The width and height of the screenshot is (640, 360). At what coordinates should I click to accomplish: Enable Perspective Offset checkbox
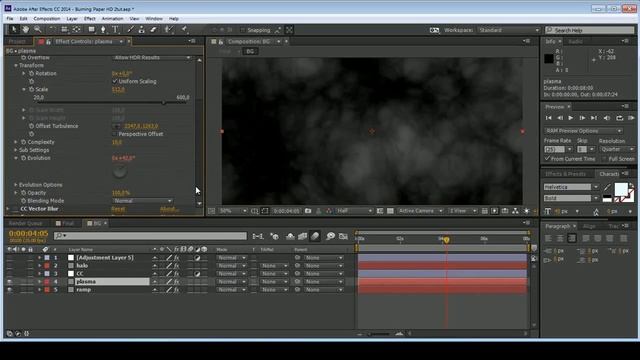[115, 134]
